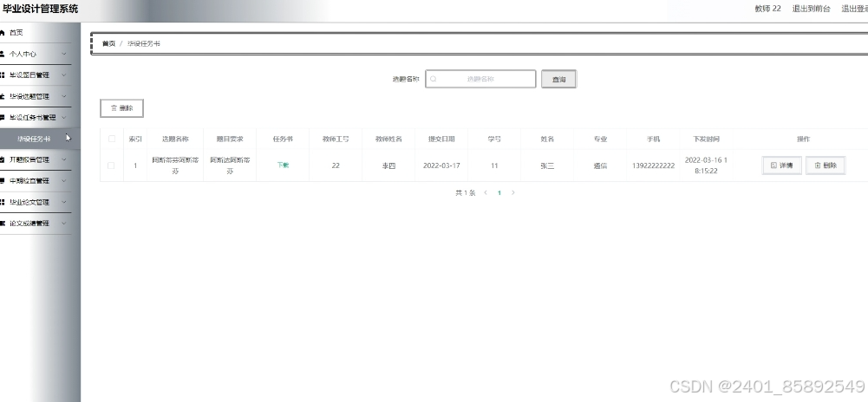Image resolution: width=868 pixels, height=402 pixels.
Task: Click the 毕业设计管理系统 title
Action: click(41, 9)
